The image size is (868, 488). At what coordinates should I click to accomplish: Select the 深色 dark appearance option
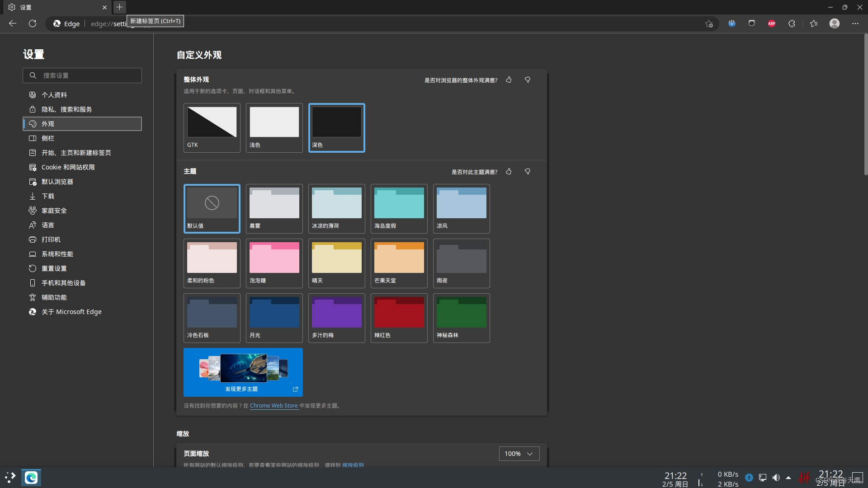click(x=336, y=127)
